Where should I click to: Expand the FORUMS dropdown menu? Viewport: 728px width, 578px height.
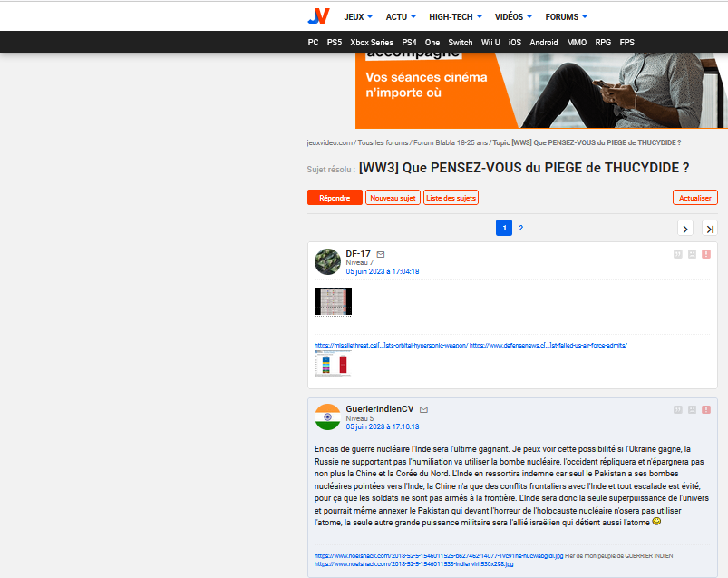click(x=566, y=16)
